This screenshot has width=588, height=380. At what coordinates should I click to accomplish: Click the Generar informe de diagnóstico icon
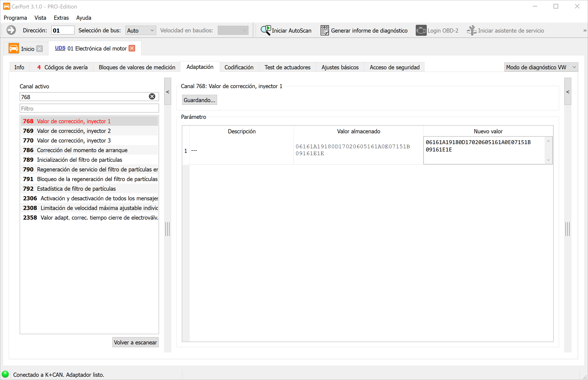325,30
